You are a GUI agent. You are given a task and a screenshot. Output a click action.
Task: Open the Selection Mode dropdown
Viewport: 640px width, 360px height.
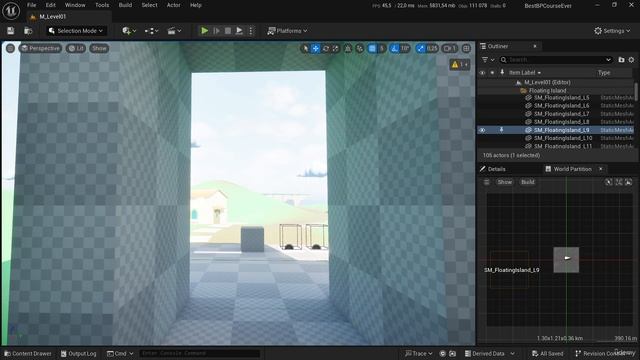point(76,31)
